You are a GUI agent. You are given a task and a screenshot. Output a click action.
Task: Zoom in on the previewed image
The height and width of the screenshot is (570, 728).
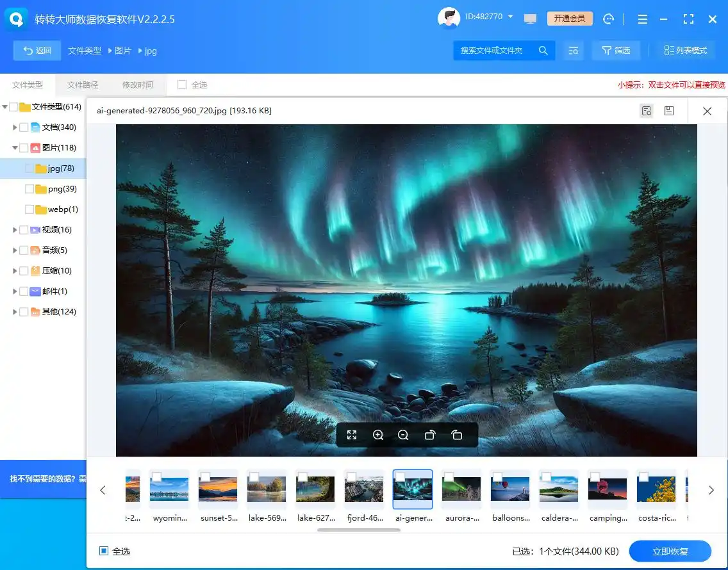377,434
